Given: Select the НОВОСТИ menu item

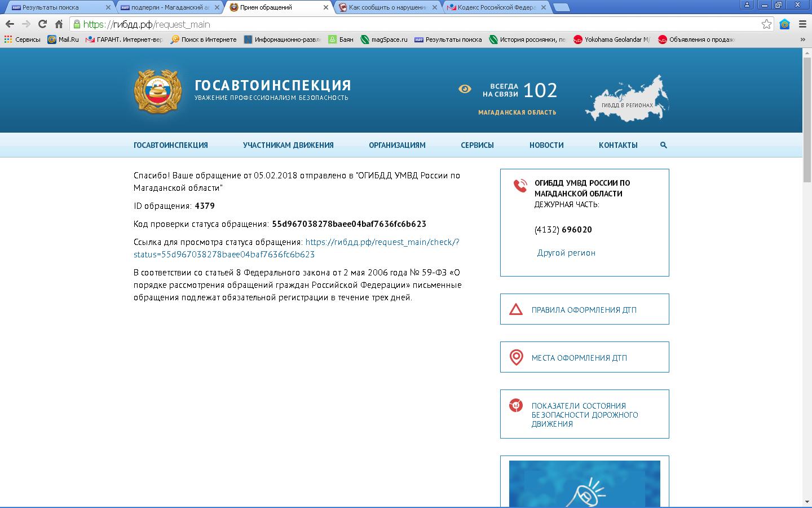Looking at the screenshot, I should [546, 145].
